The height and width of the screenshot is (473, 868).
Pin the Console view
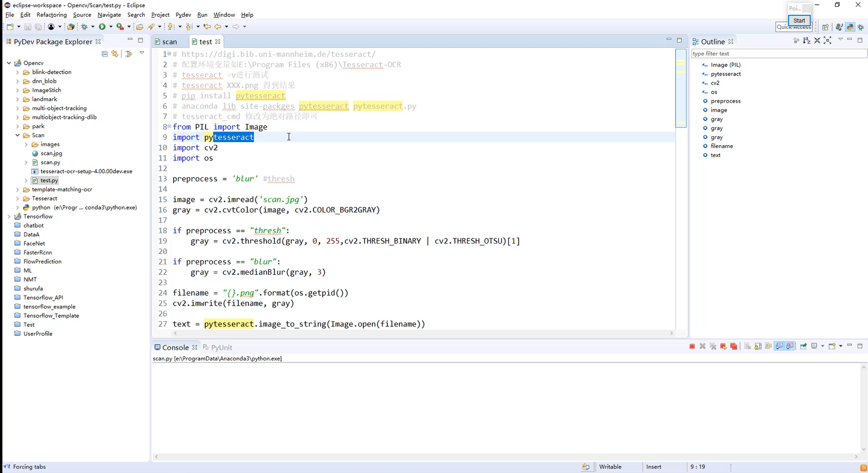coord(803,346)
